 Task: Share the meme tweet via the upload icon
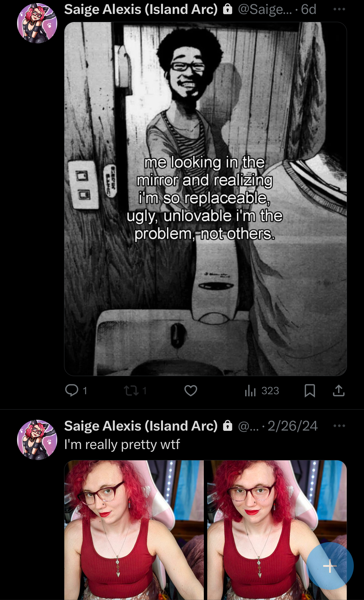[x=339, y=391]
